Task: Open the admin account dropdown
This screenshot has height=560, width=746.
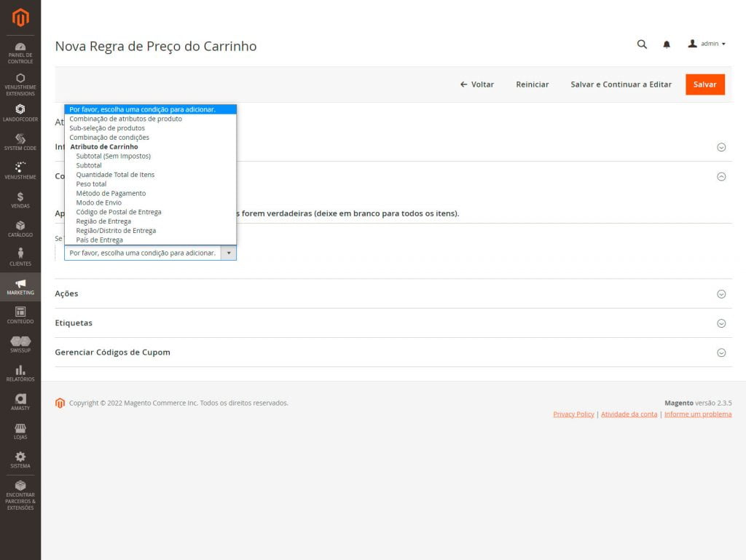Action: [707, 44]
